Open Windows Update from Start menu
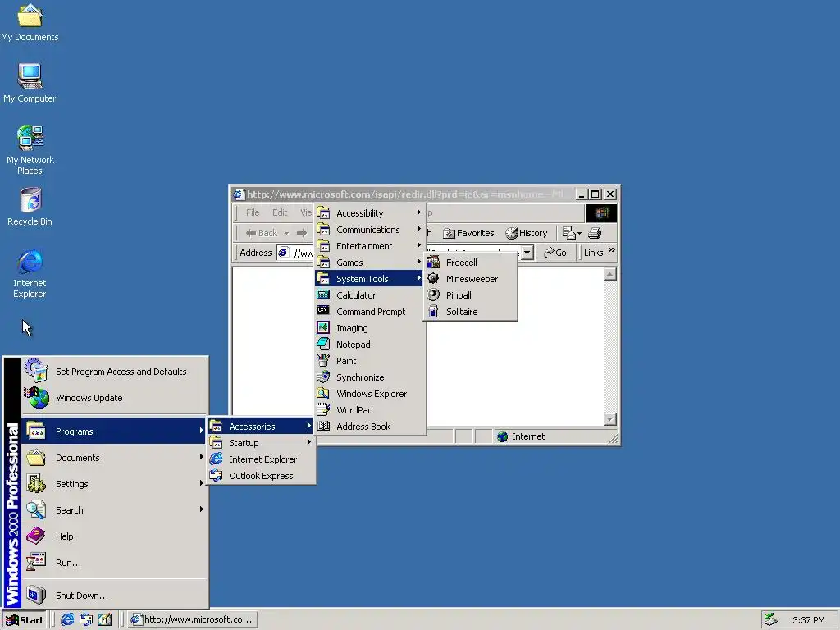This screenshot has width=840, height=630. [x=114, y=398]
